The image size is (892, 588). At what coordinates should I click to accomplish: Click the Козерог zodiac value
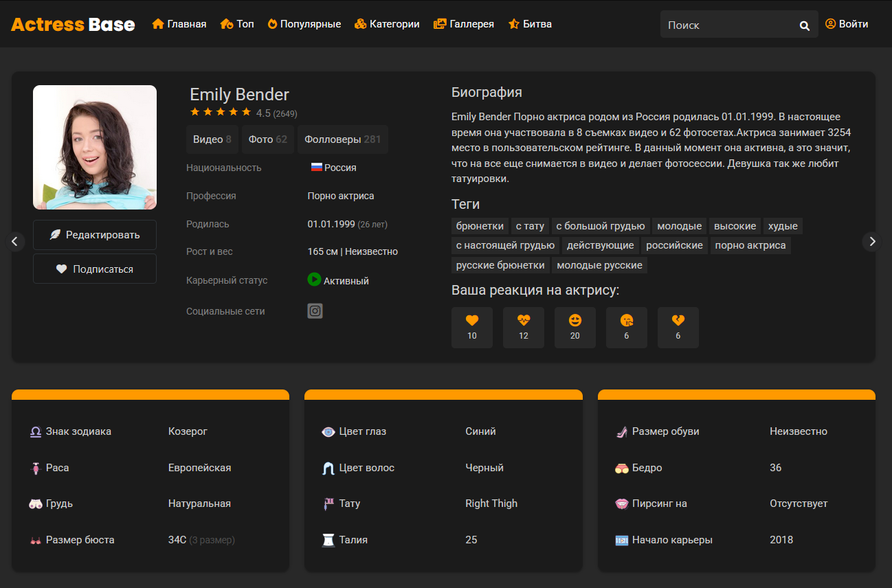(188, 431)
